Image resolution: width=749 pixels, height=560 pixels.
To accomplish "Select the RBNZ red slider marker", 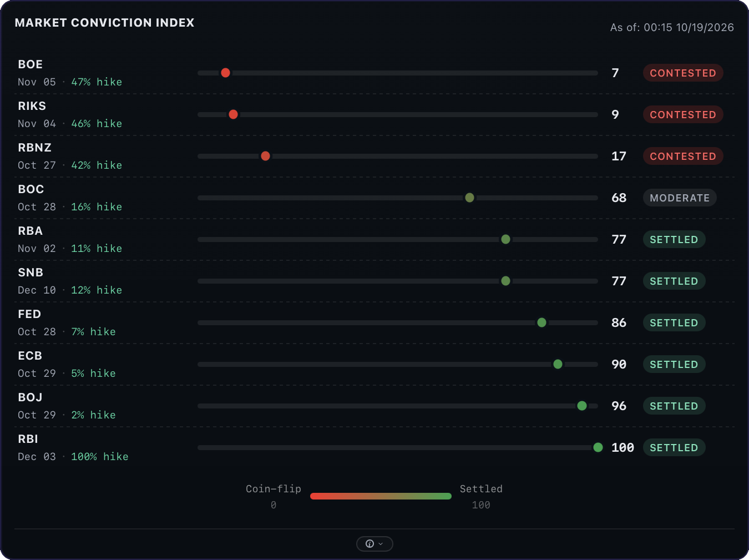I will [265, 156].
